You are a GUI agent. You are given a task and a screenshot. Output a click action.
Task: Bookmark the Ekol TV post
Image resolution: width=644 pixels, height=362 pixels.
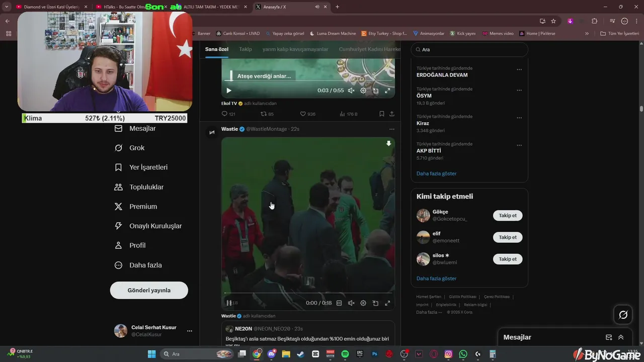tap(382, 114)
